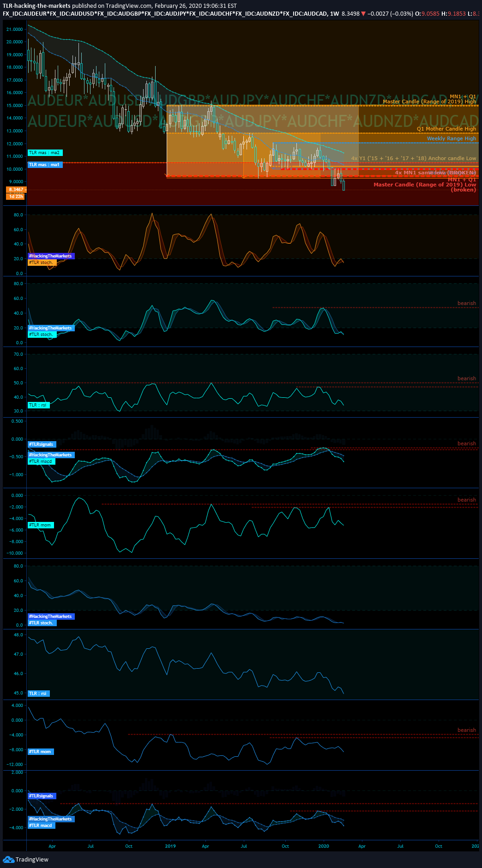Click the 15.0000 price axis value
This screenshot has width=482, height=868.
coord(15,105)
